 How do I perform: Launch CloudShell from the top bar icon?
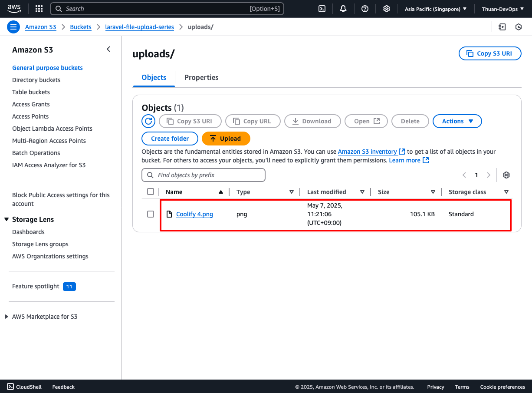(x=322, y=9)
